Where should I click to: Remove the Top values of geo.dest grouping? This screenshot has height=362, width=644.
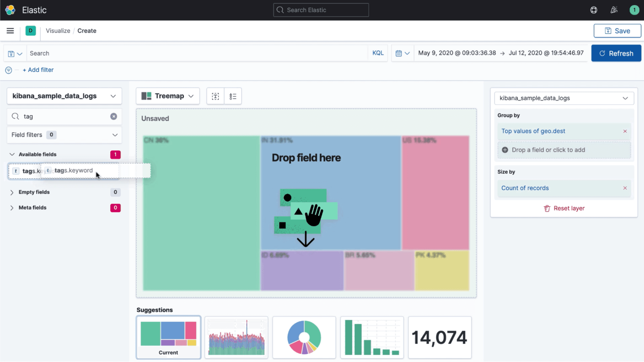point(625,131)
